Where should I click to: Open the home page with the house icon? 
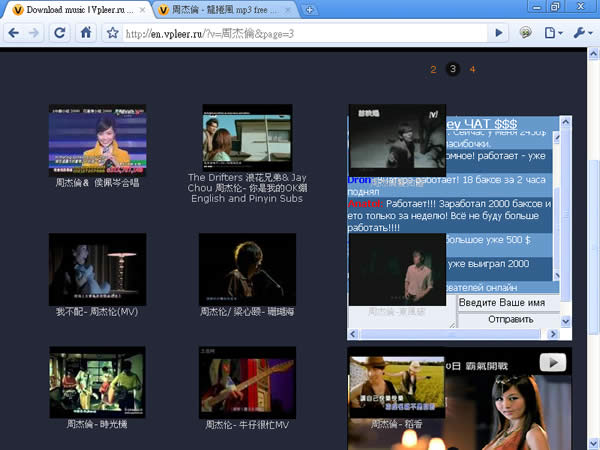tap(86, 33)
